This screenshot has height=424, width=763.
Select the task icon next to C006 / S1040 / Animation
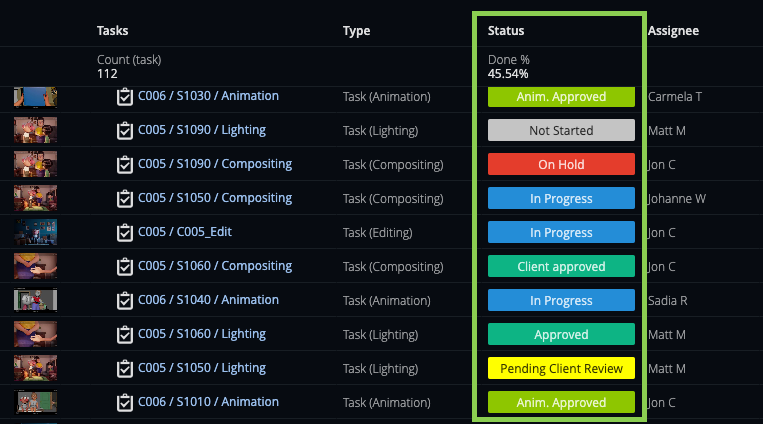pos(125,300)
